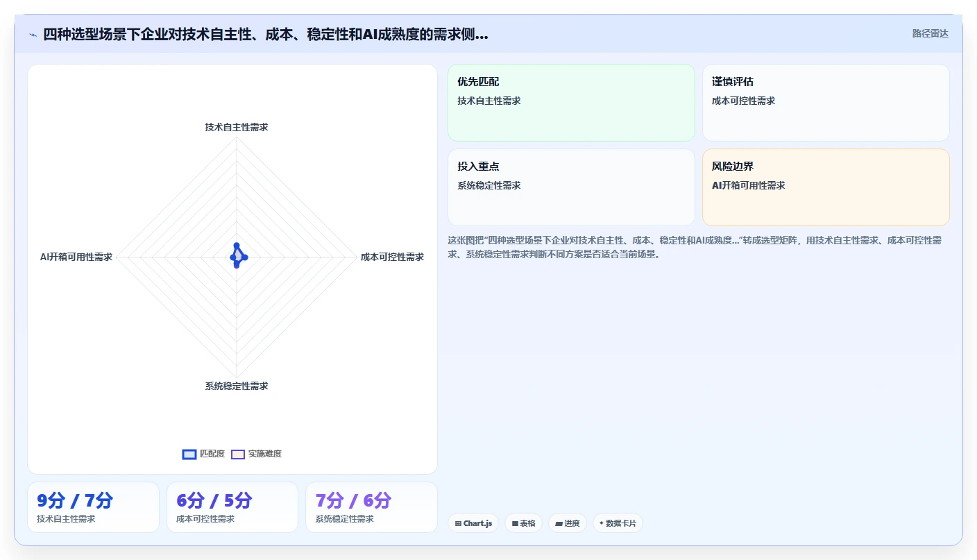Toggle 实施难度 legend item in chart
This screenshot has height=560, width=977.
point(256,454)
